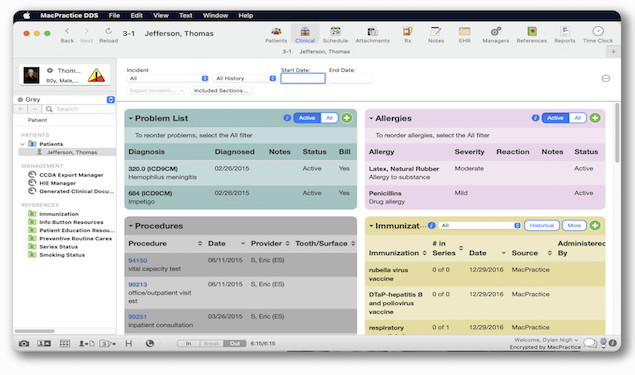635x375 pixels.
Task: Click the End Date input field
Action: [x=351, y=79]
